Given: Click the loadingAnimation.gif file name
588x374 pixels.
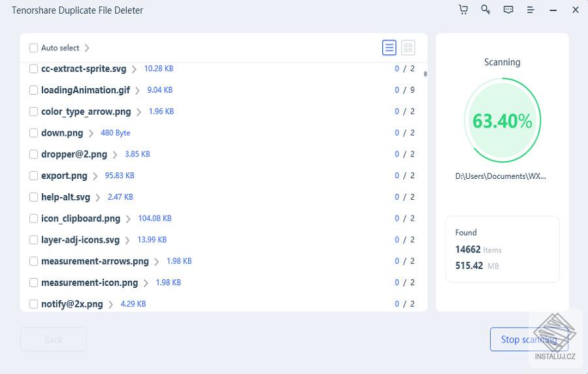Looking at the screenshot, I should [x=86, y=90].
